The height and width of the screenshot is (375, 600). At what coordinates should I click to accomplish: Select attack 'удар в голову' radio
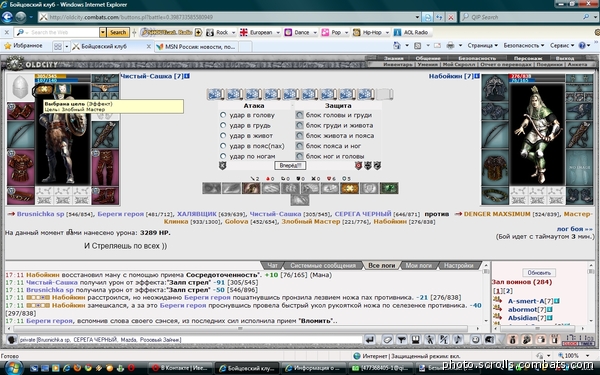[223, 115]
